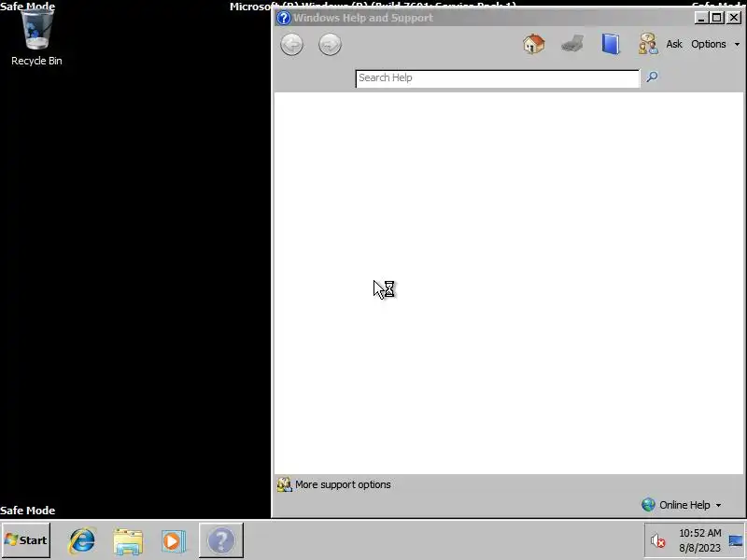
Task: Select Help and Support taskbar button
Action: [x=221, y=540]
